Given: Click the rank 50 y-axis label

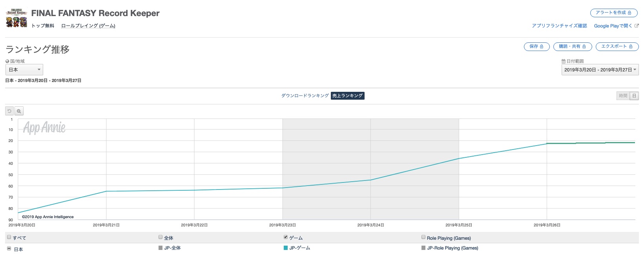Looking at the screenshot, I should [x=11, y=175].
